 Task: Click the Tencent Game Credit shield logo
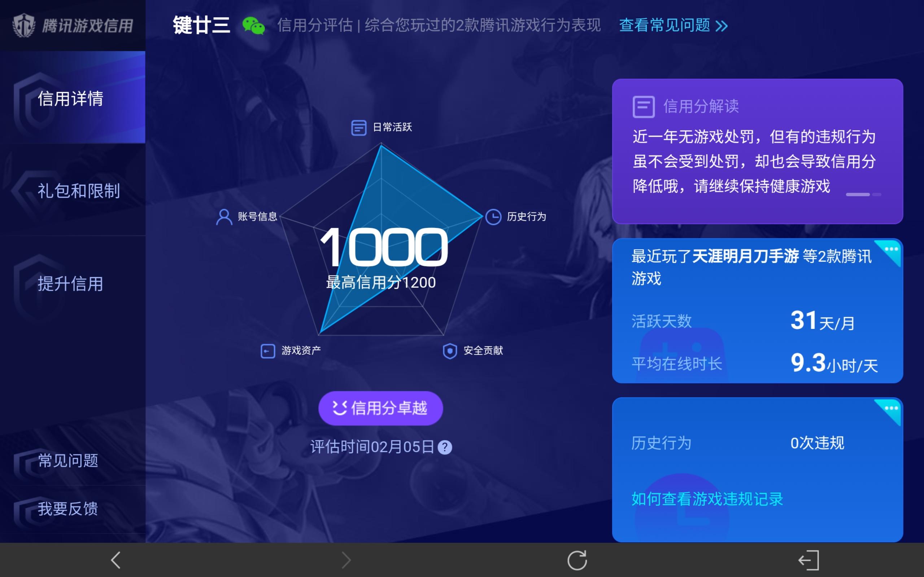24,26
